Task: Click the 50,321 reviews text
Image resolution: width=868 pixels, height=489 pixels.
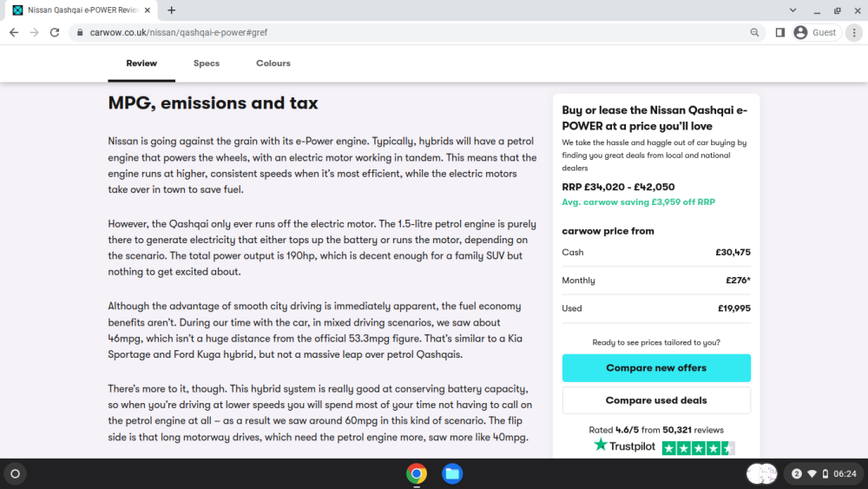Action: tap(693, 430)
